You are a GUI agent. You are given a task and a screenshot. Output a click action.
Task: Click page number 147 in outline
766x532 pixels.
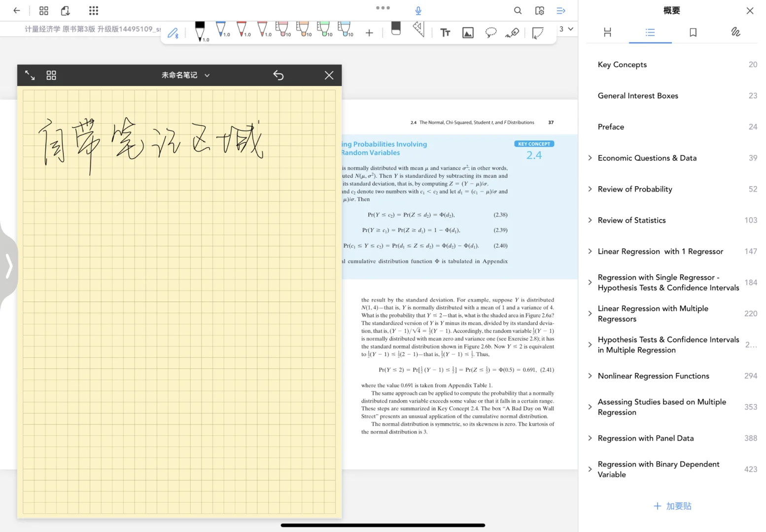click(x=750, y=251)
